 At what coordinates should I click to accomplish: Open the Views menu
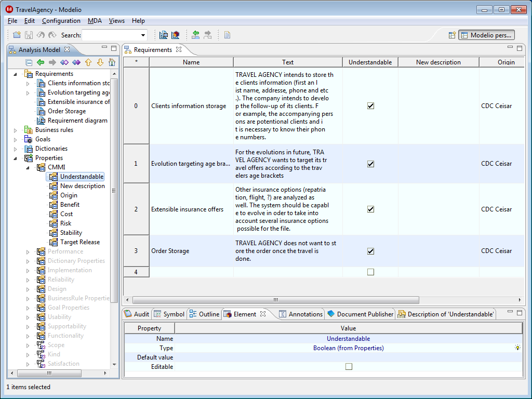point(117,21)
